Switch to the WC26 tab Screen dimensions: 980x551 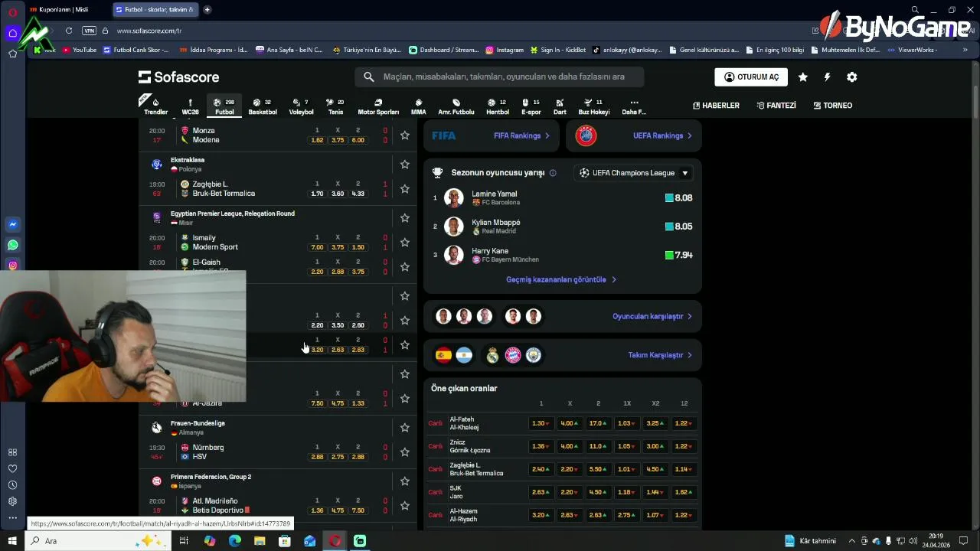[190, 106]
